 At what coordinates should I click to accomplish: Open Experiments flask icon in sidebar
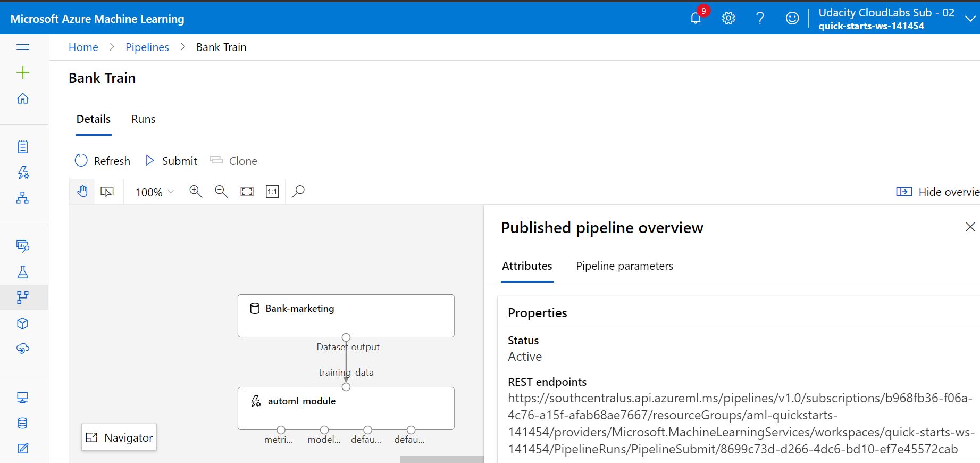point(23,272)
